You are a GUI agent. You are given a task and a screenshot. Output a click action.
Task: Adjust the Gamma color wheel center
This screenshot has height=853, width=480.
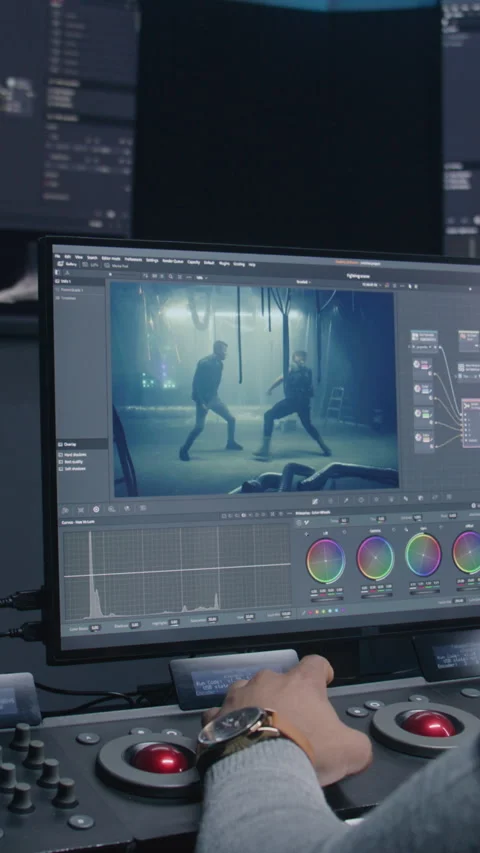(x=376, y=558)
